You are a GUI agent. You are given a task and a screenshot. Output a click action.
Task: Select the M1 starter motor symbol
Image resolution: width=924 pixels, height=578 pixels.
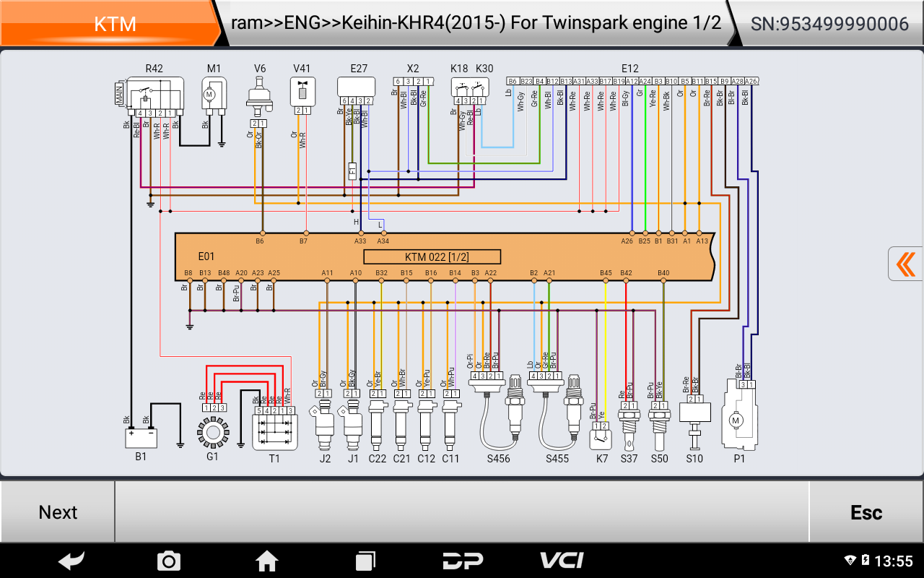pyautogui.click(x=214, y=94)
